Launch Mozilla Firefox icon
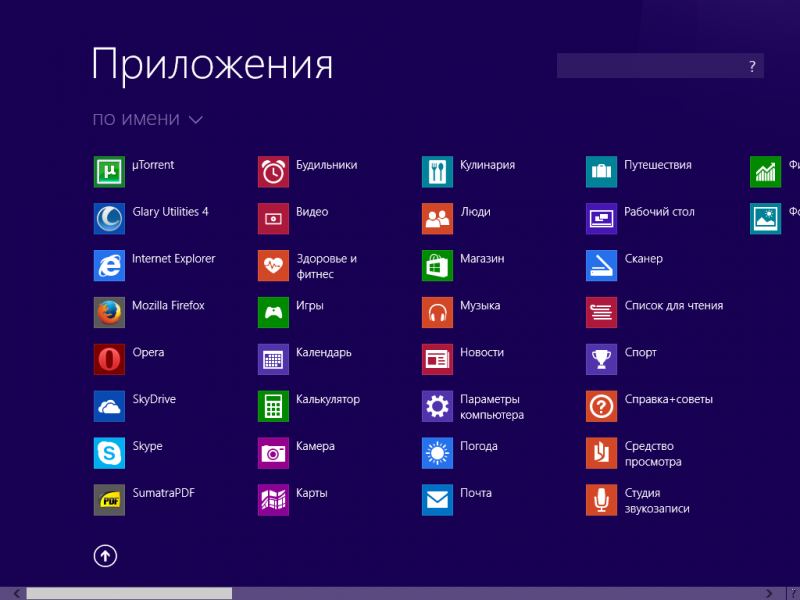The width and height of the screenshot is (800, 600). 109,313
